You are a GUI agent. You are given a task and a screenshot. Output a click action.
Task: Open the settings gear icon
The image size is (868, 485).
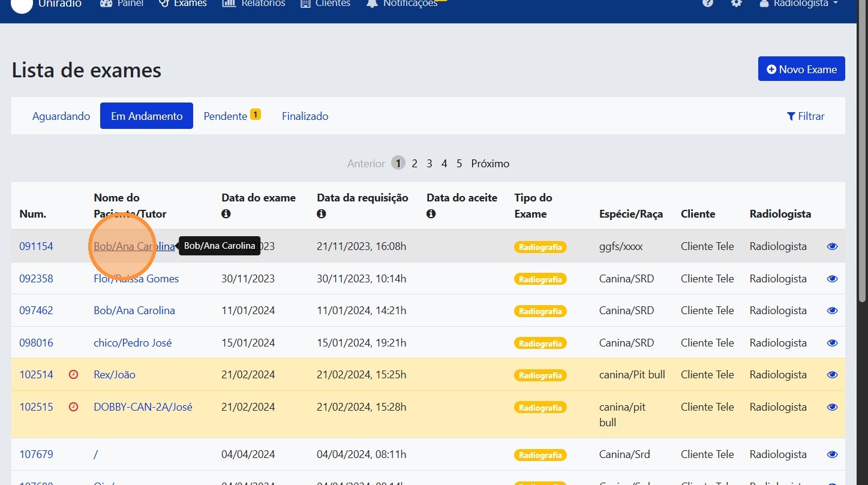(x=736, y=3)
